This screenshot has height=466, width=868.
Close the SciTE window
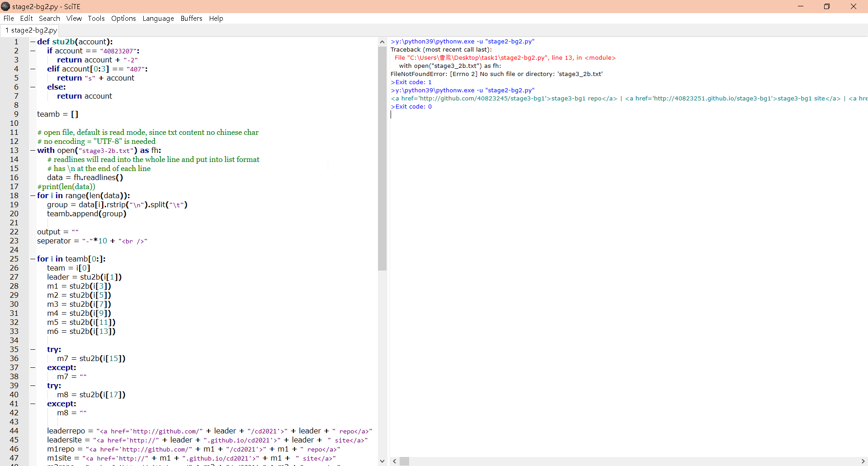[854, 6]
